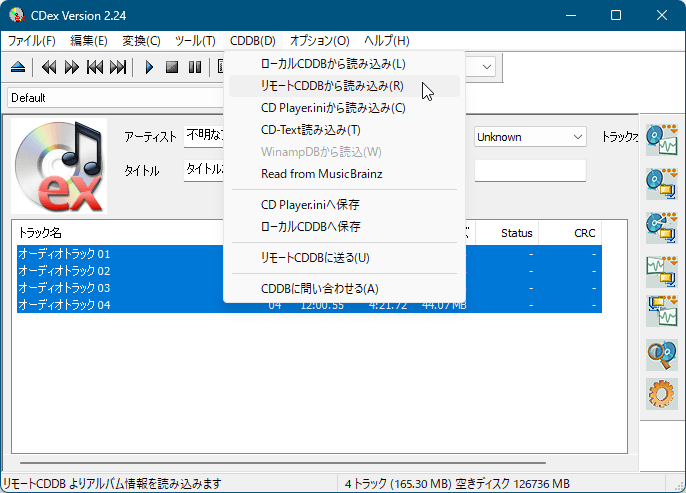
Task: Click the horizontal scrollbar below track list
Action: [283, 462]
